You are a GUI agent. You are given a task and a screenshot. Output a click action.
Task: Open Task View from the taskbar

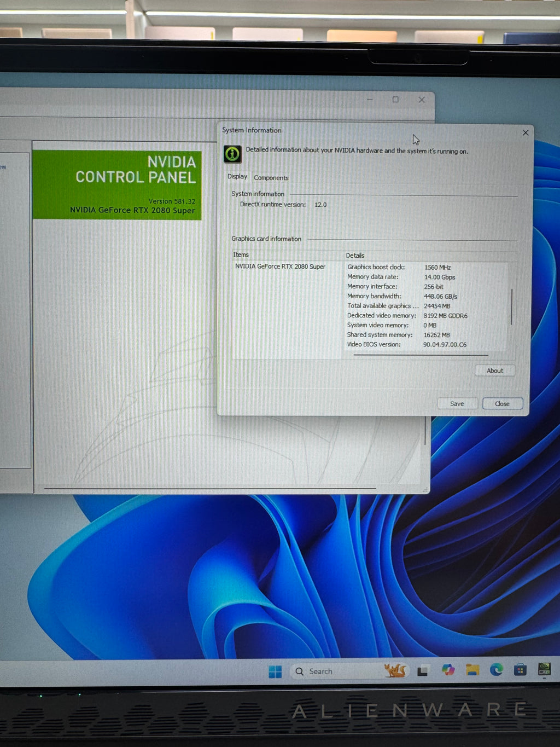pos(423,671)
